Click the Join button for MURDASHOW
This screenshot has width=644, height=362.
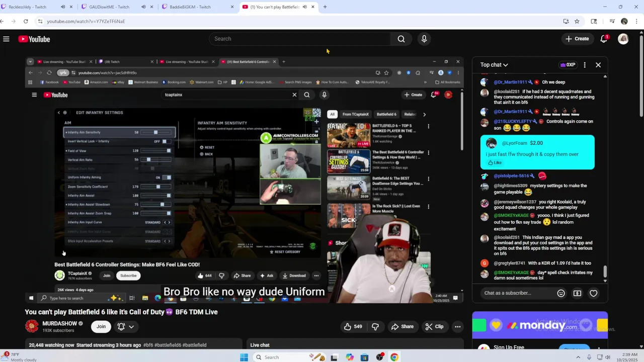(x=101, y=327)
